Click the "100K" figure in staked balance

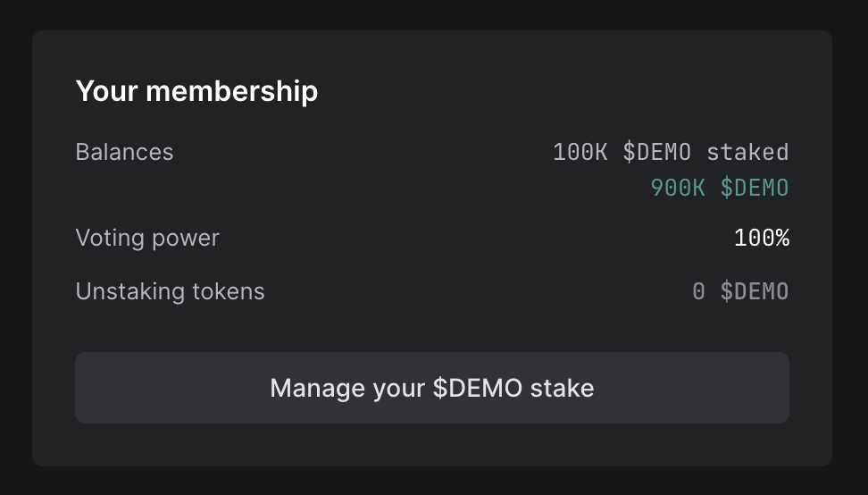click(580, 152)
